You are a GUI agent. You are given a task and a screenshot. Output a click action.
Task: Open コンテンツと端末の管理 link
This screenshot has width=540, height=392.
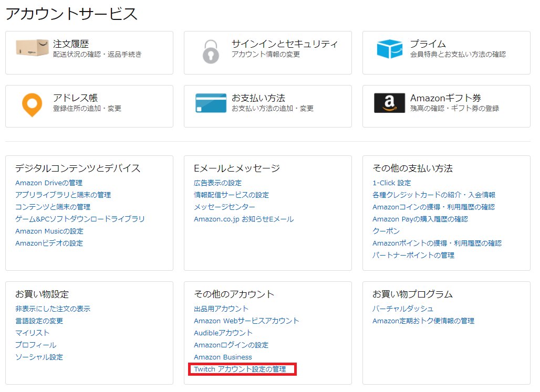click(x=53, y=207)
